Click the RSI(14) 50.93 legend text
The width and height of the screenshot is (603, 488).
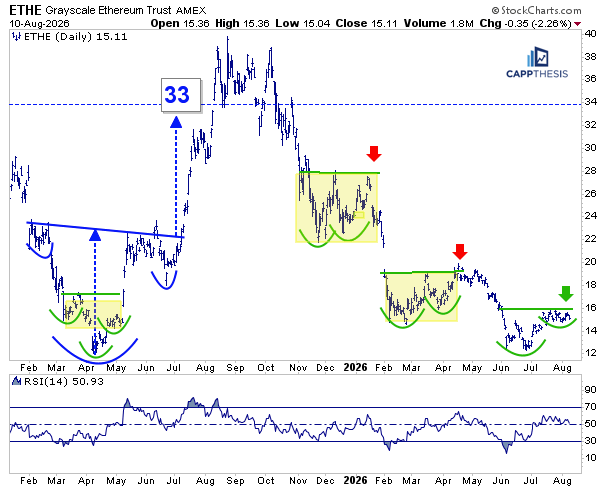pyautogui.click(x=64, y=381)
